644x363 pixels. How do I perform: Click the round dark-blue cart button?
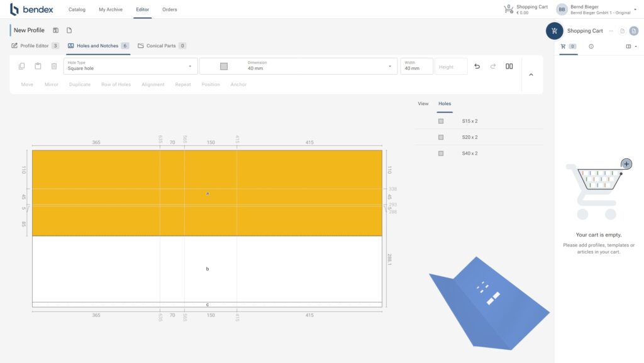554,31
